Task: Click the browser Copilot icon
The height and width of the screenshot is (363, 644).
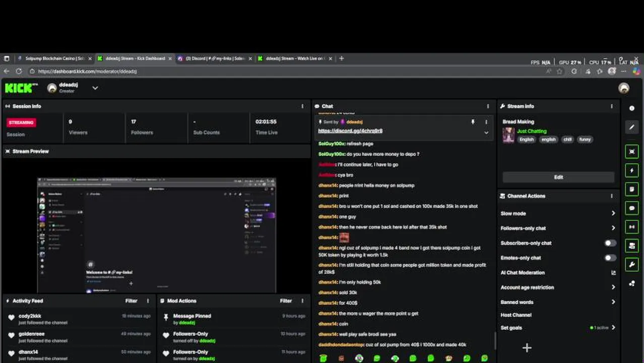Action: (636, 72)
